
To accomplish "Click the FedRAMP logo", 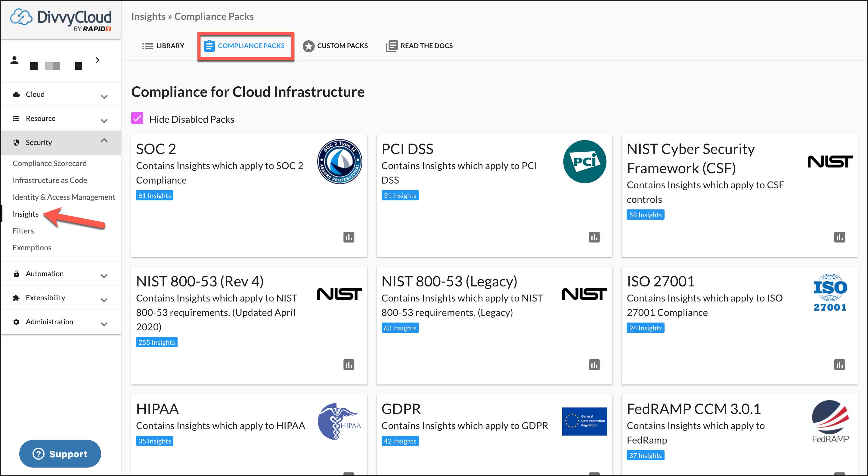I will [x=830, y=422].
